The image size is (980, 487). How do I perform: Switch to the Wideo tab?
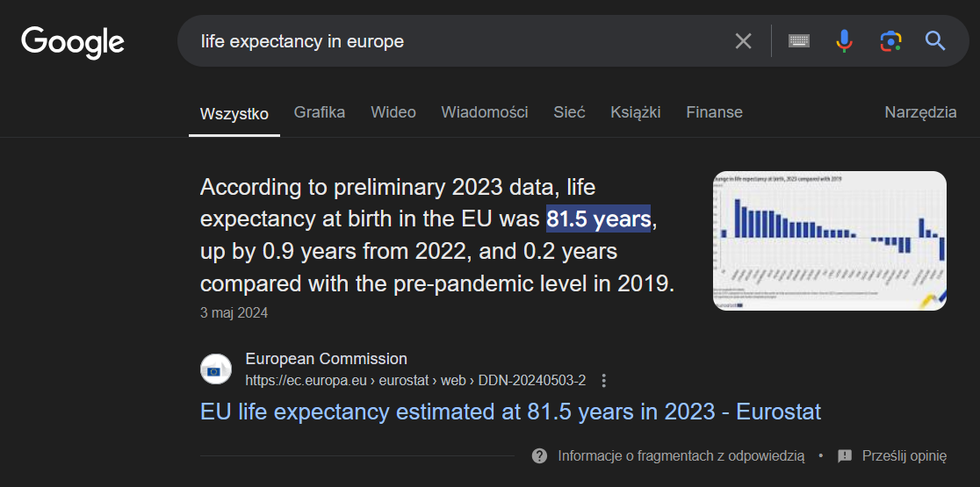pyautogui.click(x=393, y=112)
